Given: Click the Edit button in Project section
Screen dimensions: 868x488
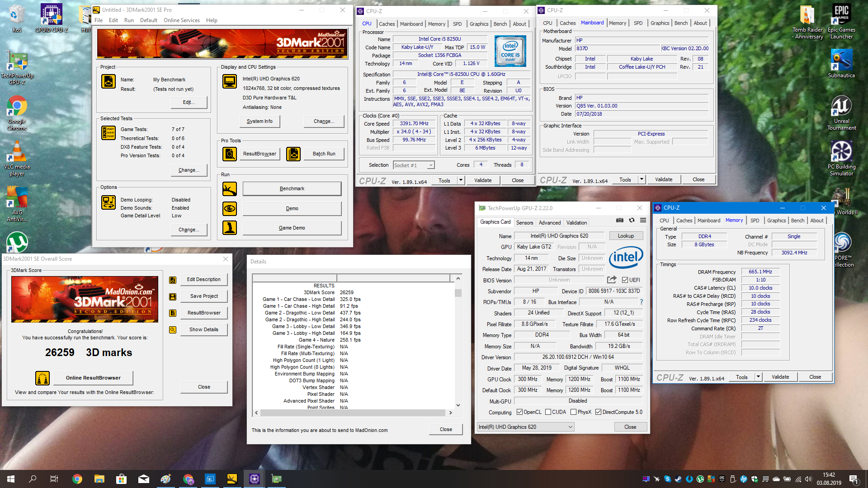Looking at the screenshot, I should coord(189,103).
